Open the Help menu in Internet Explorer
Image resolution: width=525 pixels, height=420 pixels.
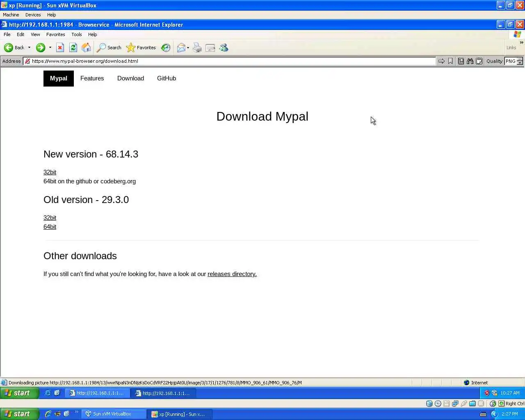pos(93,34)
